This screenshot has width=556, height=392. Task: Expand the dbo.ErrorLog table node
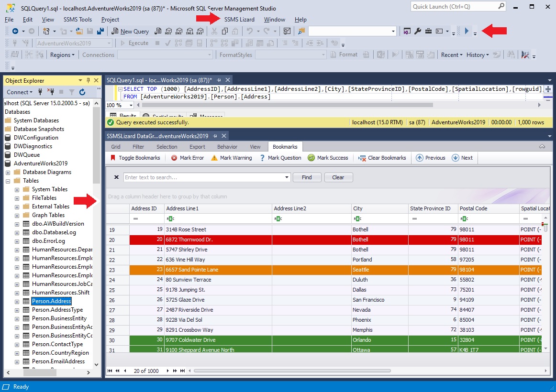click(x=17, y=241)
